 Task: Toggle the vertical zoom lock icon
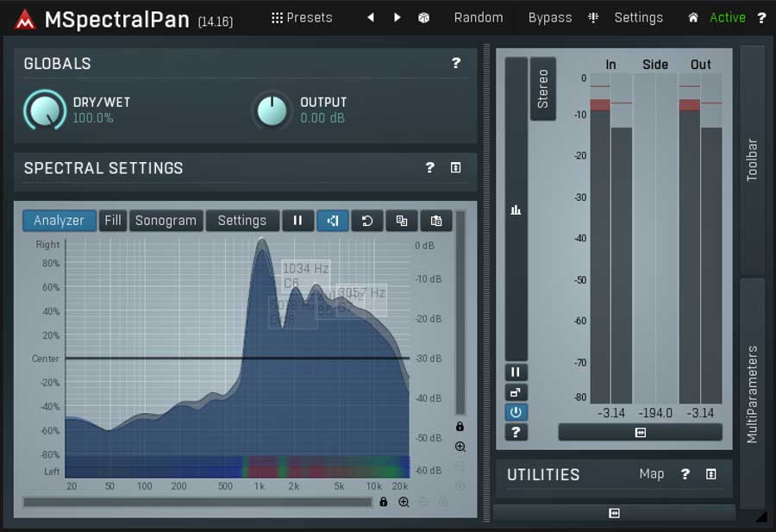click(460, 427)
